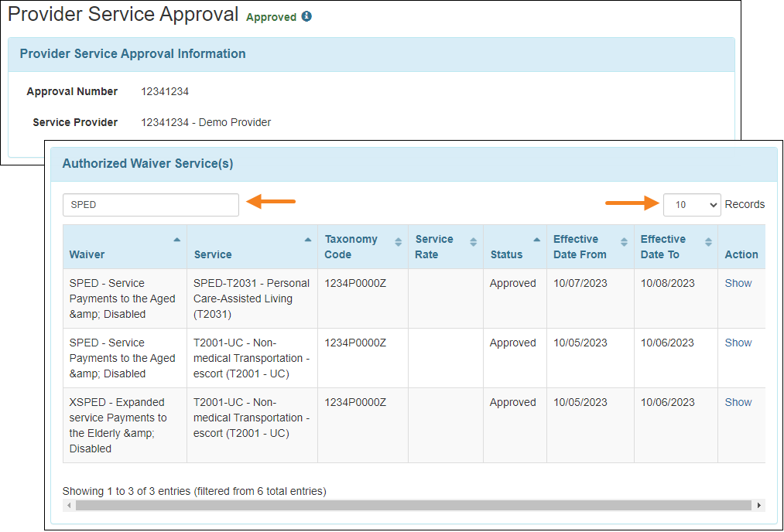Click the Effective Date To header

click(676, 247)
